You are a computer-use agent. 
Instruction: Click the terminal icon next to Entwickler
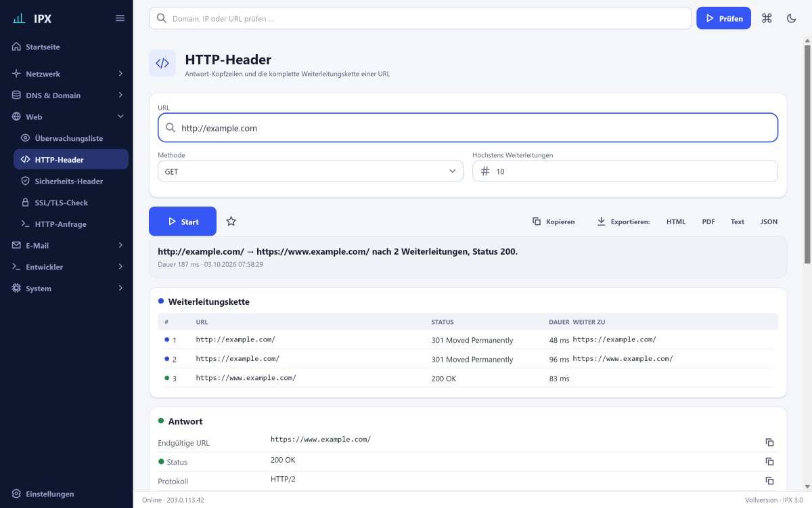pos(16,267)
